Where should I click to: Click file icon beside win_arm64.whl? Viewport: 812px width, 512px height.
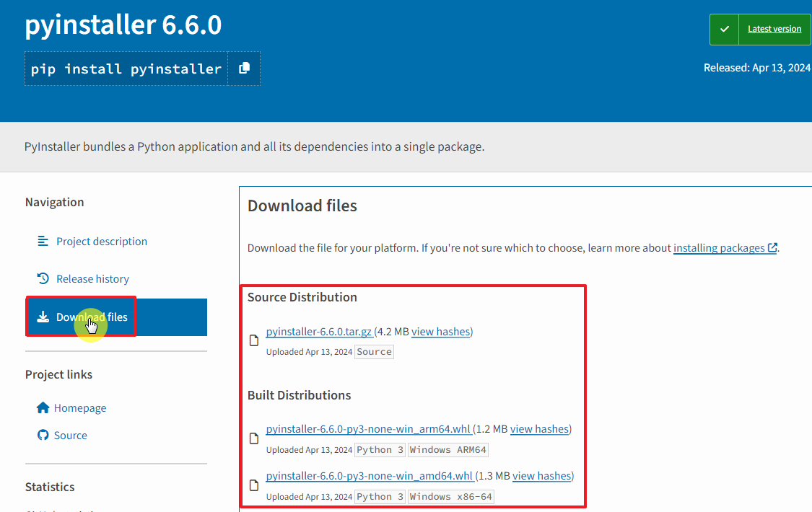pyautogui.click(x=254, y=438)
